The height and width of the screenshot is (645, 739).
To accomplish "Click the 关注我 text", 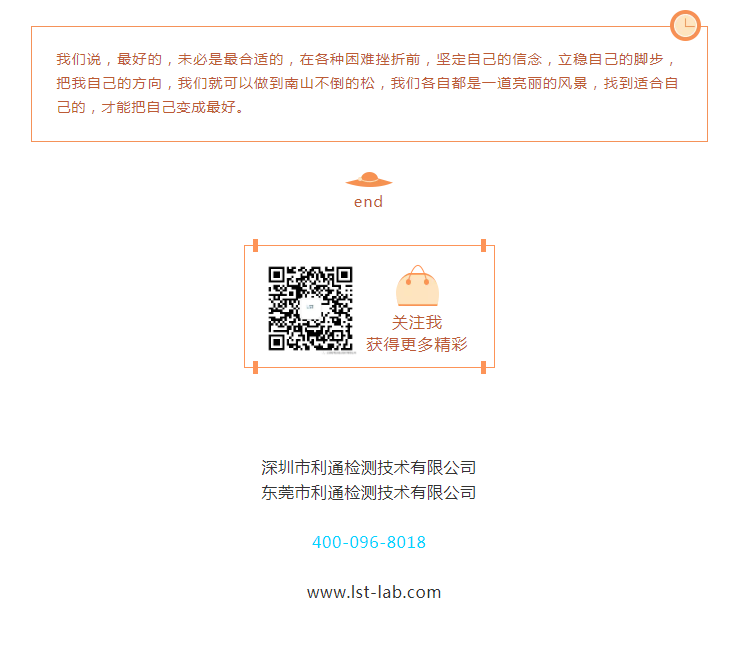I will (x=417, y=323).
